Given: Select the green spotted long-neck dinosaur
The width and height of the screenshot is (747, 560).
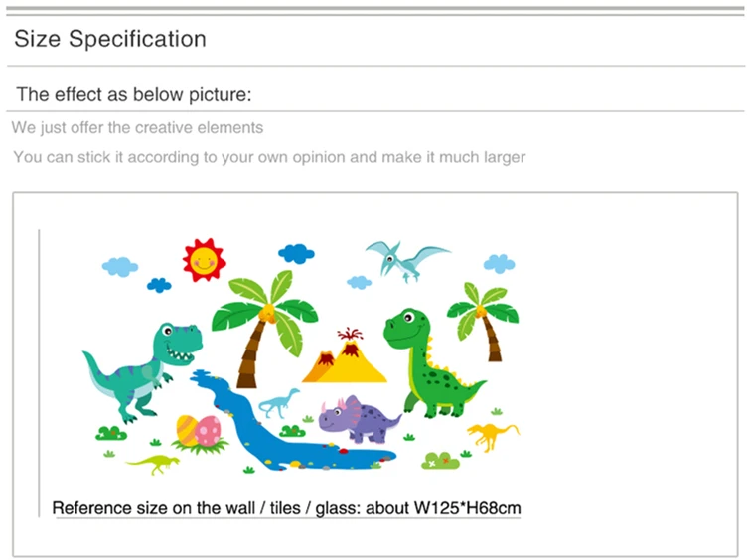Looking at the screenshot, I should 432,363.
